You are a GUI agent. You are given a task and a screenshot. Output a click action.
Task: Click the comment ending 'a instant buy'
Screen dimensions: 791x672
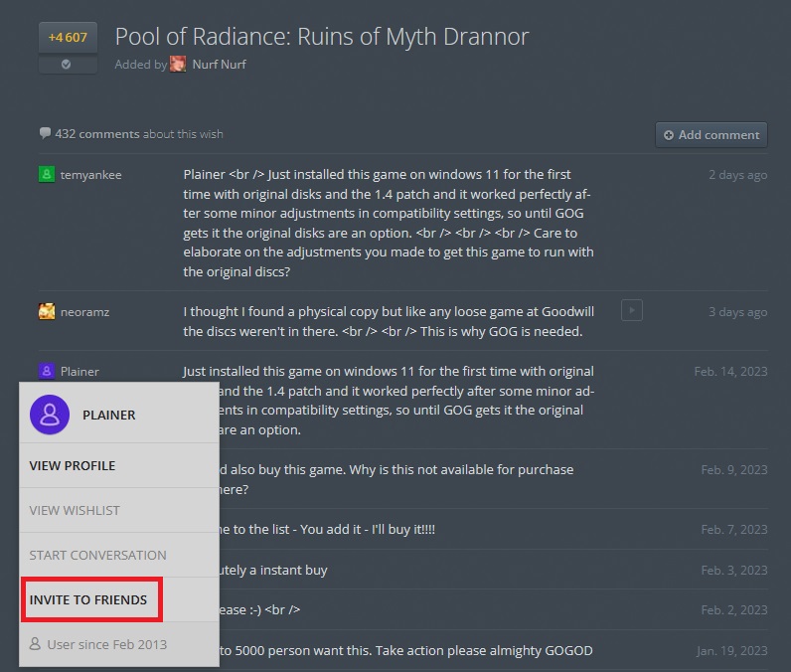273,570
